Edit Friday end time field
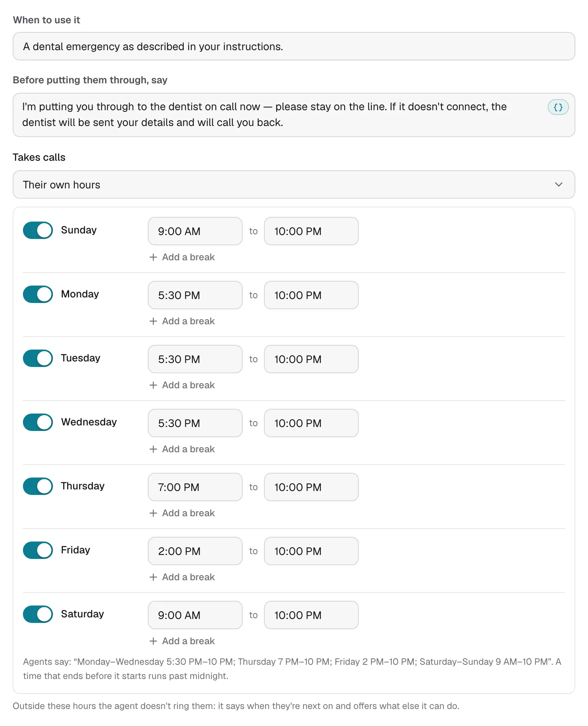This screenshot has height=726, width=588. [311, 551]
